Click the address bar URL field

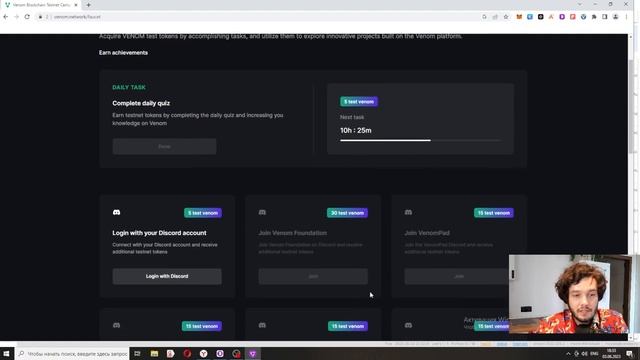click(261, 17)
